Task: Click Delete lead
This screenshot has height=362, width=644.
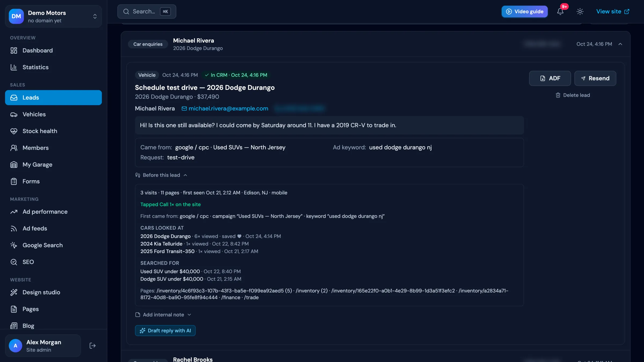Action: (573, 95)
